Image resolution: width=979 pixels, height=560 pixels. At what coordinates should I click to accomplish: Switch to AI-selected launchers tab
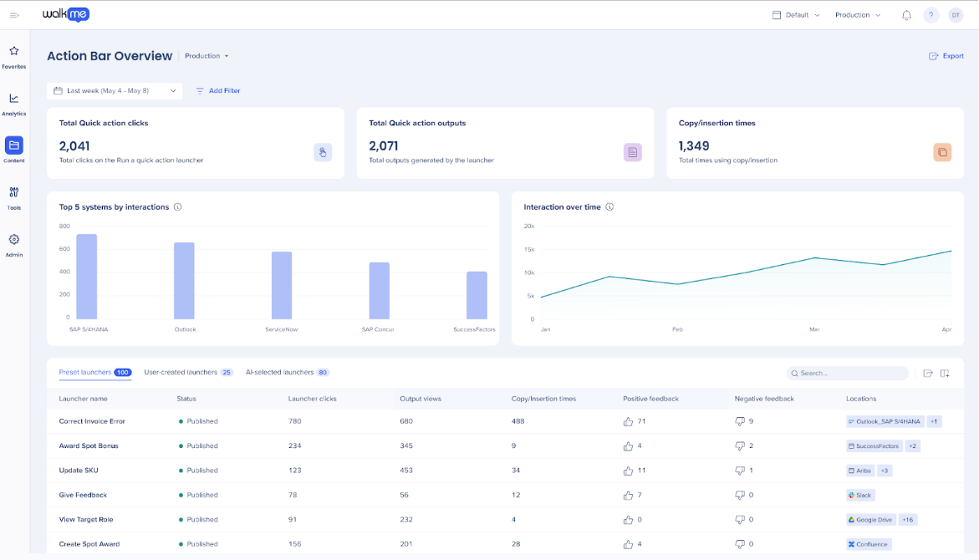pyautogui.click(x=288, y=373)
